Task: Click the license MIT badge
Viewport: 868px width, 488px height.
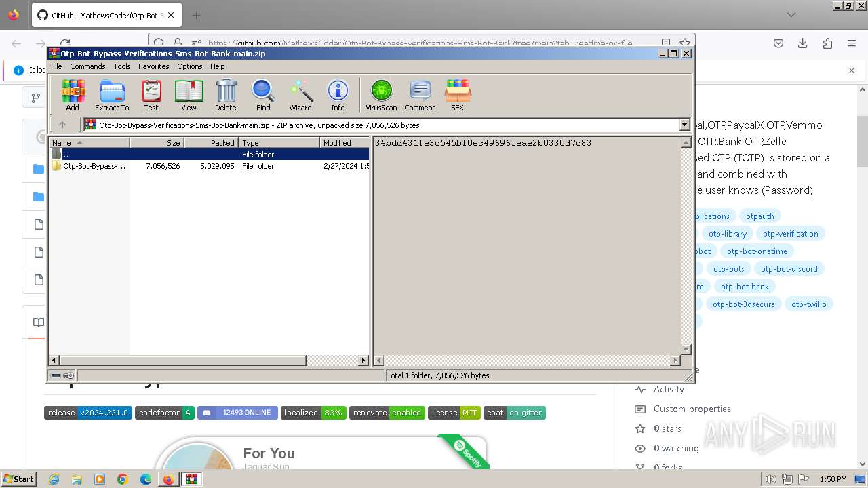Action: pos(454,413)
